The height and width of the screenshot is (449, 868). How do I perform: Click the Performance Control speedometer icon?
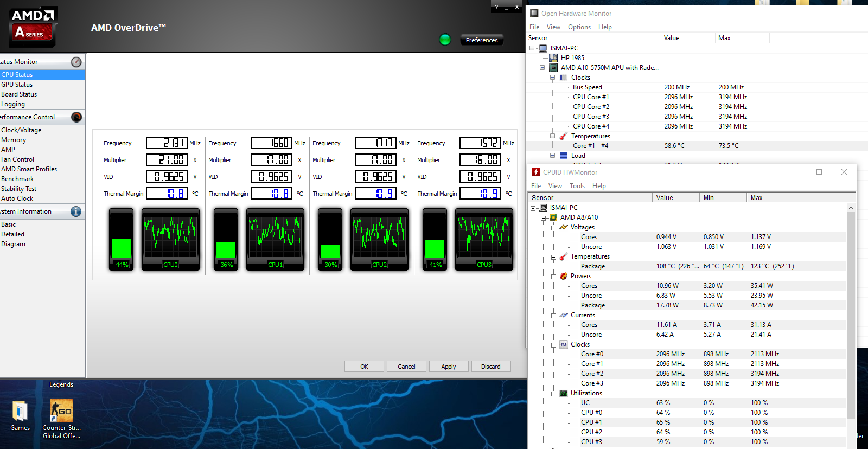point(76,117)
